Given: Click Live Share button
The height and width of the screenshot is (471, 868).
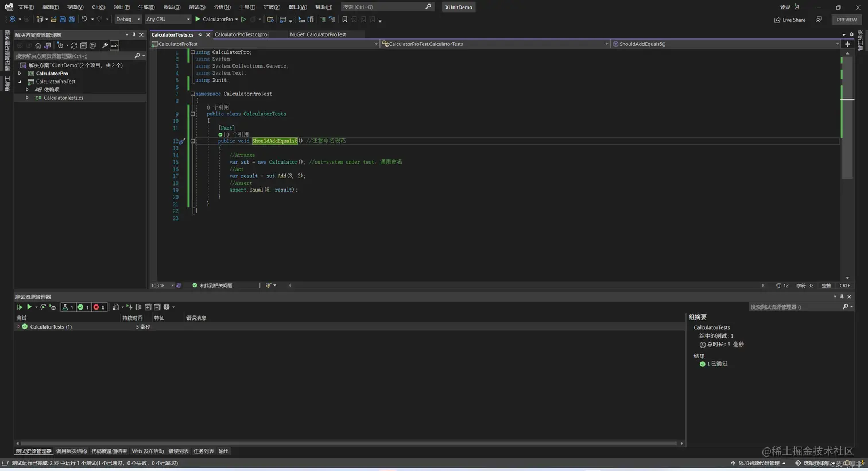Looking at the screenshot, I should (790, 20).
